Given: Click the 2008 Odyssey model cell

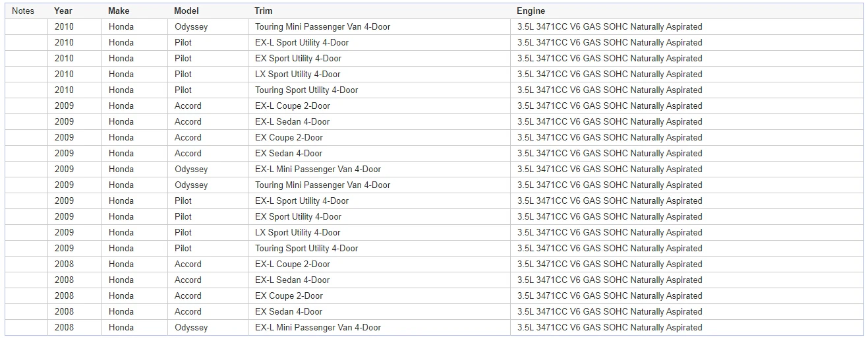Looking at the screenshot, I should [191, 328].
